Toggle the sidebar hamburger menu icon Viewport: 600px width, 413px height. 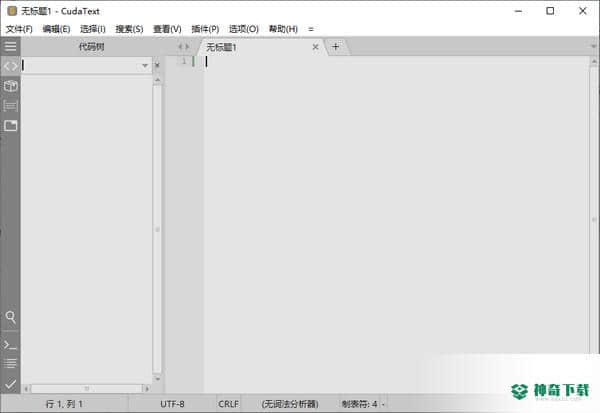[x=10, y=47]
